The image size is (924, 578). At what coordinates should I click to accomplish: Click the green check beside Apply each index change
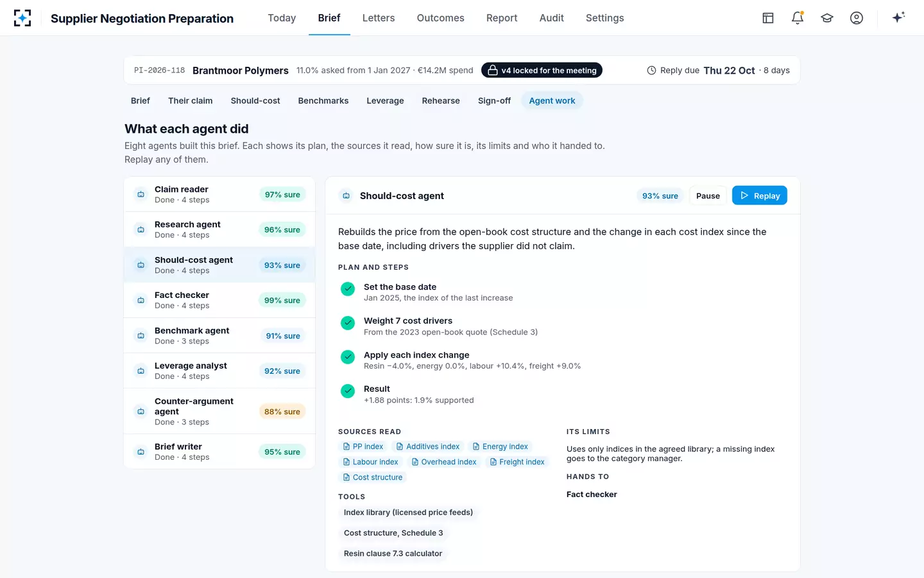pyautogui.click(x=348, y=357)
